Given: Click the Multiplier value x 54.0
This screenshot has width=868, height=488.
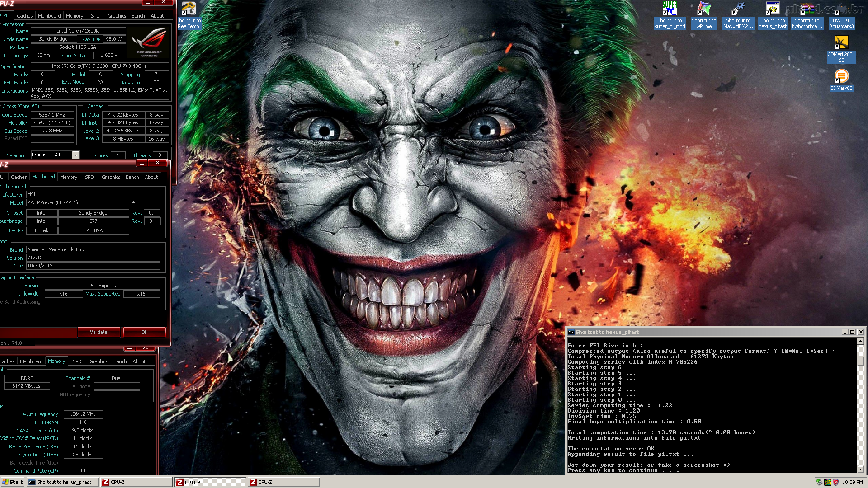Looking at the screenshot, I should (x=52, y=122).
